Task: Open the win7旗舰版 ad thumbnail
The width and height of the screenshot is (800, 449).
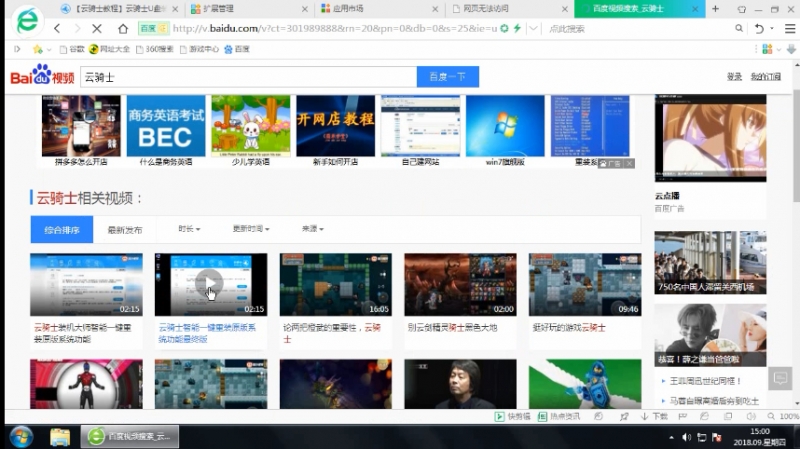Action: (x=505, y=126)
